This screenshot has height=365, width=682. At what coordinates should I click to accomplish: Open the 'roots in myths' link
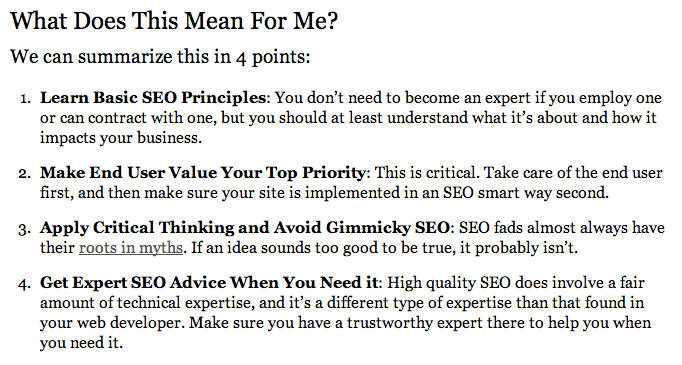(131, 248)
